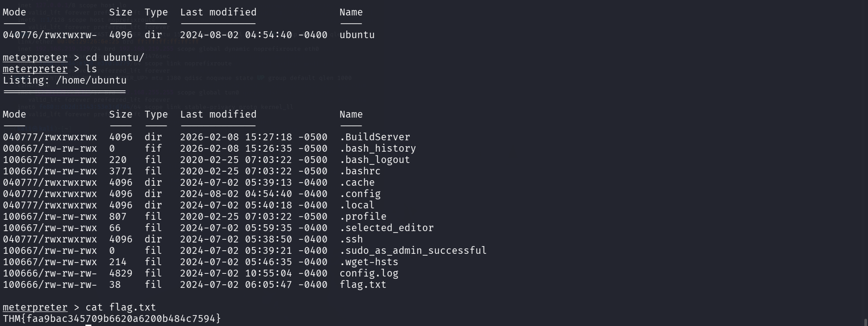Click the .local directory name
Screen dimensions: 868x326
357,205
